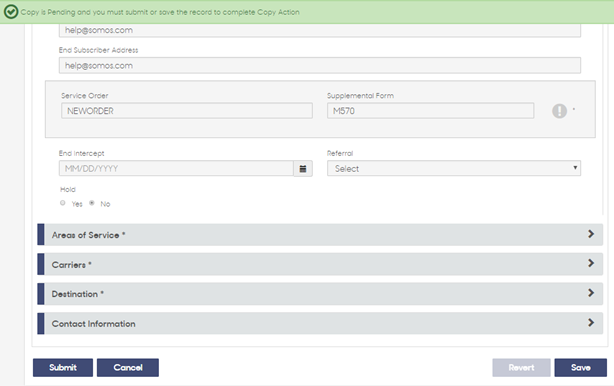The image size is (614, 386).
Task: Expand the Carriers section
Action: pos(320,264)
